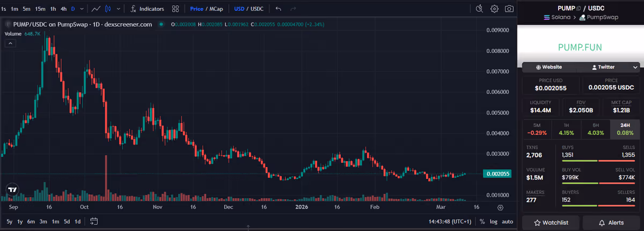Image resolution: width=644 pixels, height=231 pixels.
Task: Click the current price label 0.002055 on axis
Action: tap(497, 174)
